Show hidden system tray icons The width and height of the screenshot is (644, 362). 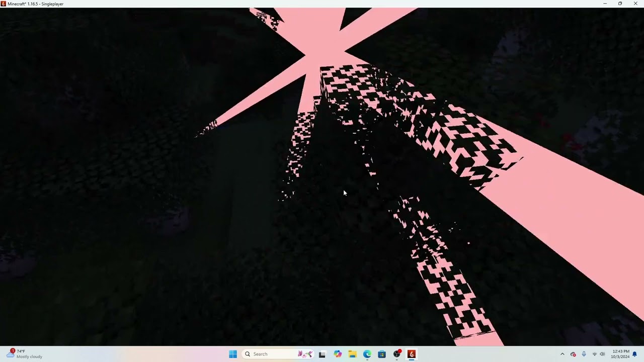click(x=562, y=354)
